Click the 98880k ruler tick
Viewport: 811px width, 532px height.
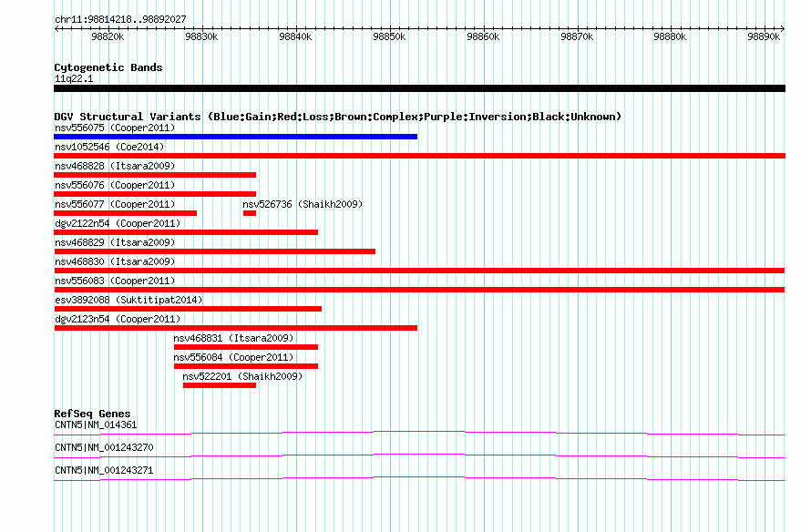click(671, 36)
